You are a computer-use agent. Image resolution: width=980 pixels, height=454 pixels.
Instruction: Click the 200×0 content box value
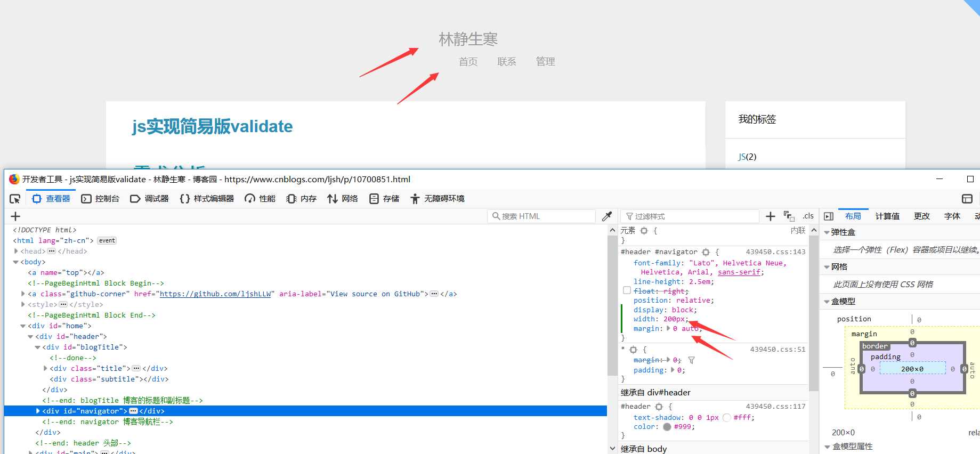pos(912,369)
